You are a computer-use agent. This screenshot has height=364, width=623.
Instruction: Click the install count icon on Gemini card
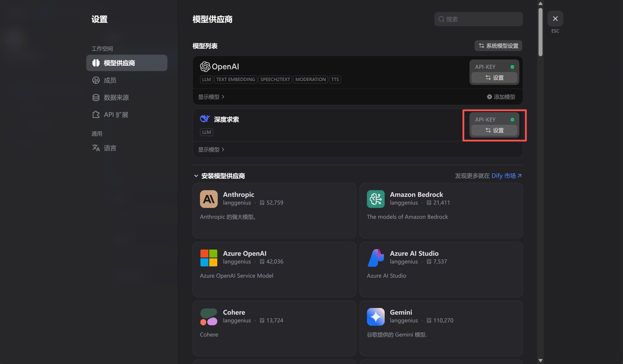point(429,320)
